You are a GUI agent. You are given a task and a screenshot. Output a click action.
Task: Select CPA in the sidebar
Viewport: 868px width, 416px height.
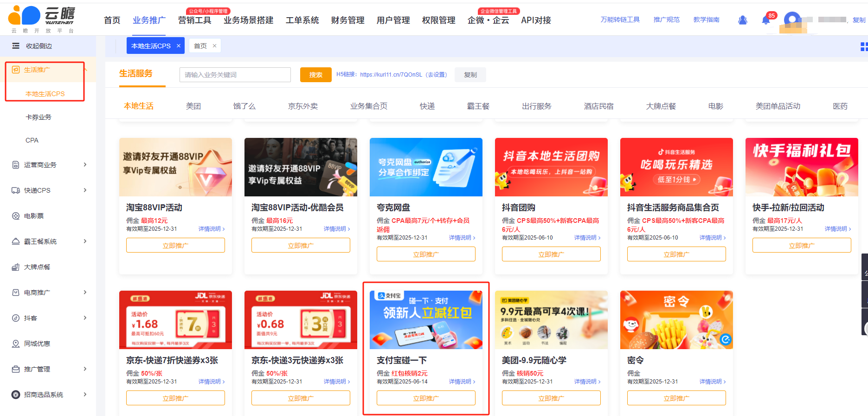(x=32, y=140)
